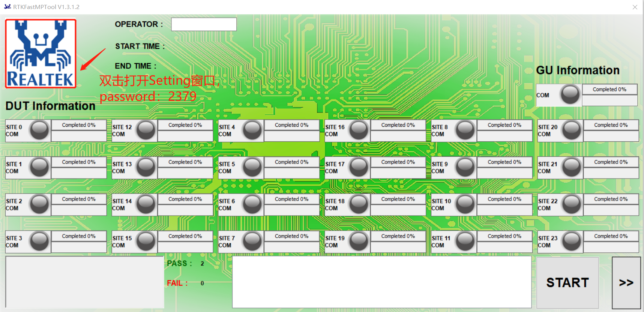The width and height of the screenshot is (644, 312).
Task: Select the SITE 23 round status indicator
Action: [x=571, y=241]
